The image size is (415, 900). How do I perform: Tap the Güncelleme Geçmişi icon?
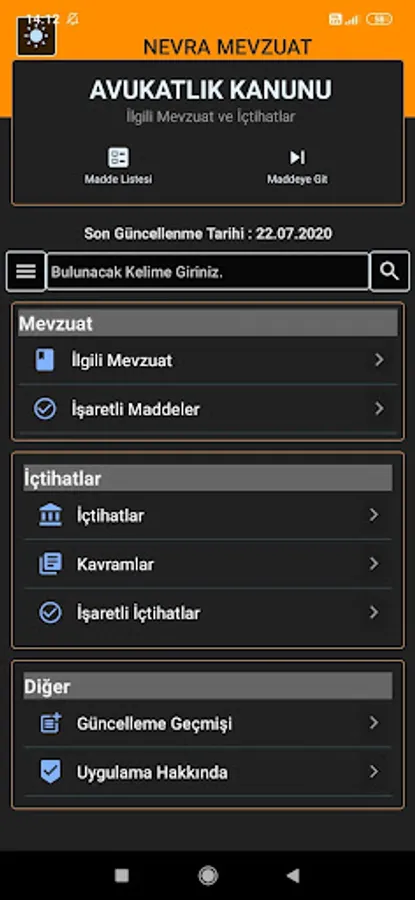[51, 723]
